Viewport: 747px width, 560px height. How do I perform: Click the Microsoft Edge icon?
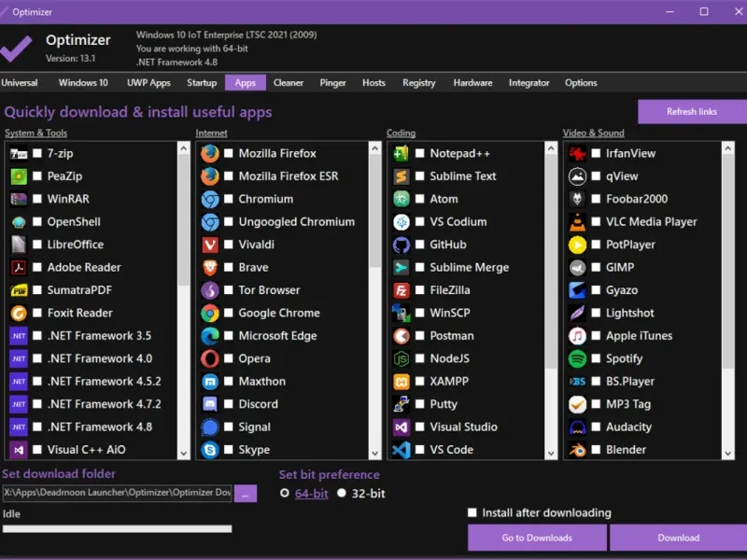click(x=209, y=336)
